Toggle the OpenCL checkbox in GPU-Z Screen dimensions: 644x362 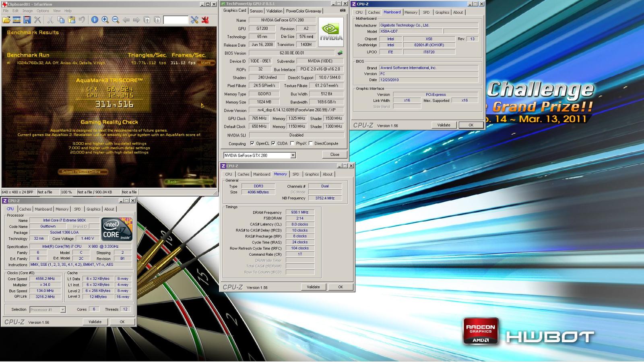[x=252, y=143]
